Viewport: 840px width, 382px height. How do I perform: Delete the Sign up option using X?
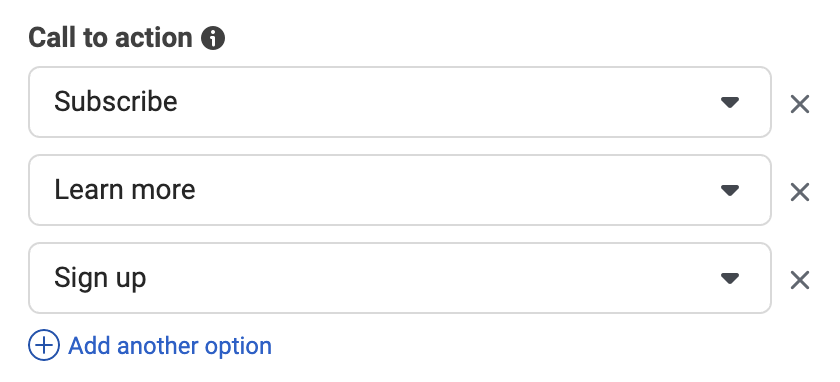(800, 280)
